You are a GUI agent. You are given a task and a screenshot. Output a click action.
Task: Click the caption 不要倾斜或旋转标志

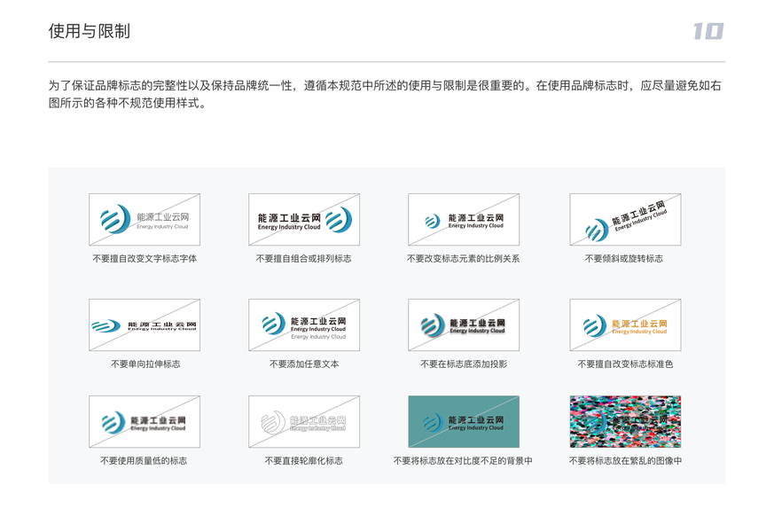coord(624,259)
